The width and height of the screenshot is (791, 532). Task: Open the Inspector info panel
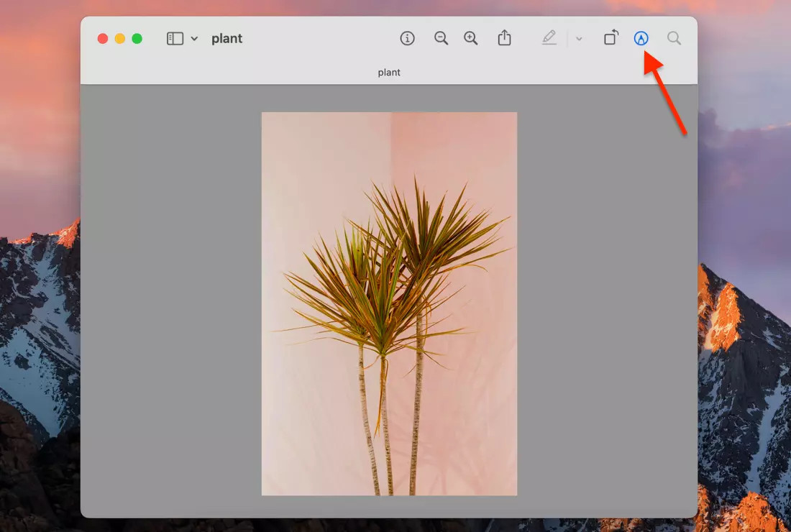(408, 39)
